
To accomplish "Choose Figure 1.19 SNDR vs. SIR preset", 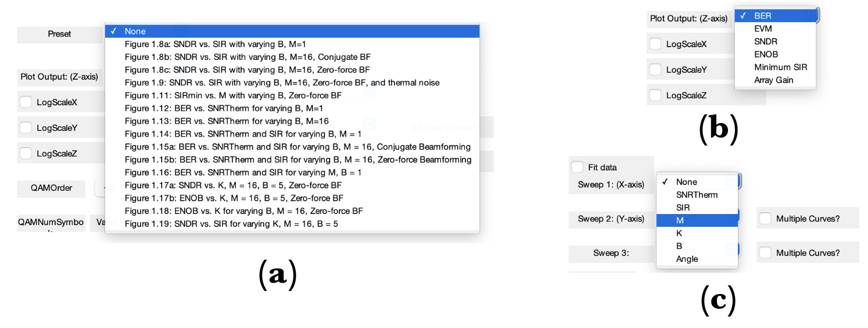I will coord(231,224).
